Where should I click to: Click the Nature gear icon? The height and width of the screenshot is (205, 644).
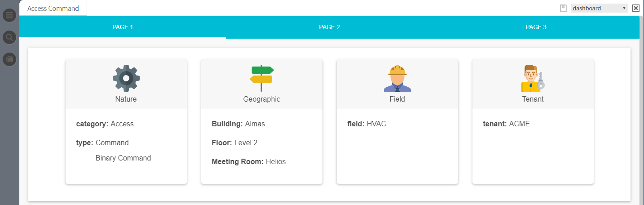coord(126,78)
